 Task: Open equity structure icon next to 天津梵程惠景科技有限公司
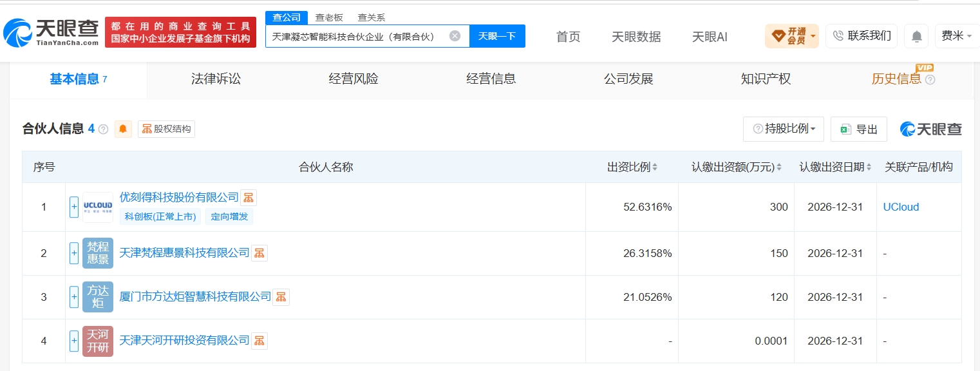[259, 253]
